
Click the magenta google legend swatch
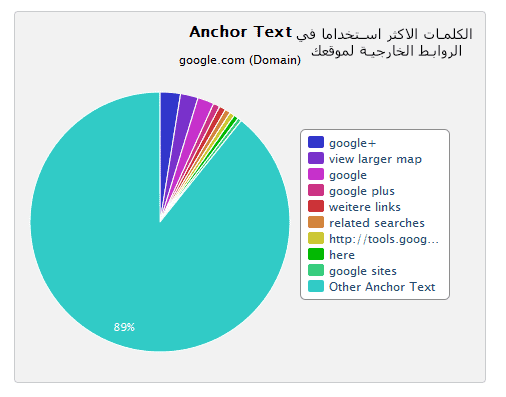[x=316, y=174]
